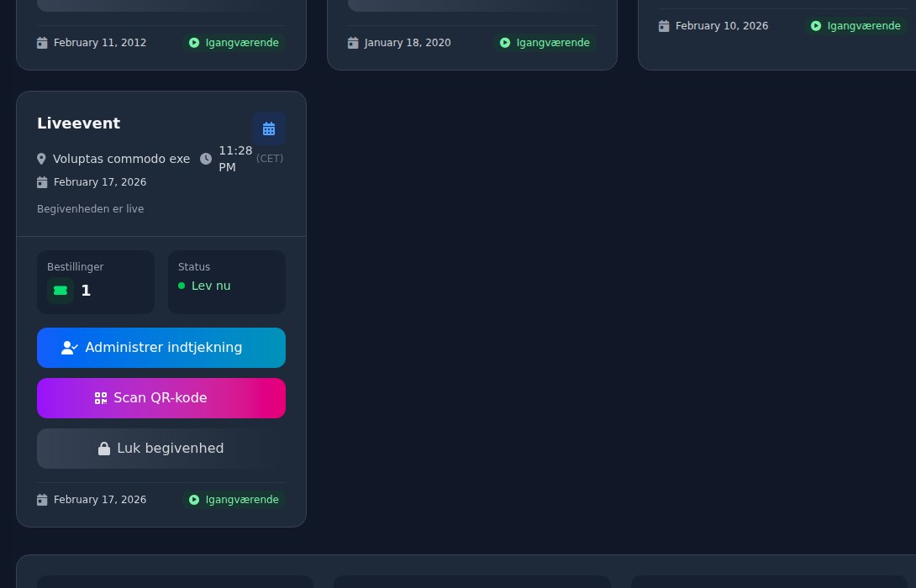Screen dimensions: 916x588
Task: Click the play icon in Liveevent's Igangværende badge
Action: (194, 500)
